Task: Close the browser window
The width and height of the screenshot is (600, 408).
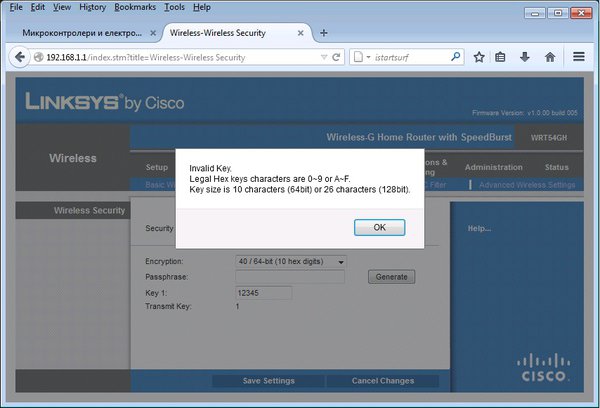Action: tap(581, 13)
